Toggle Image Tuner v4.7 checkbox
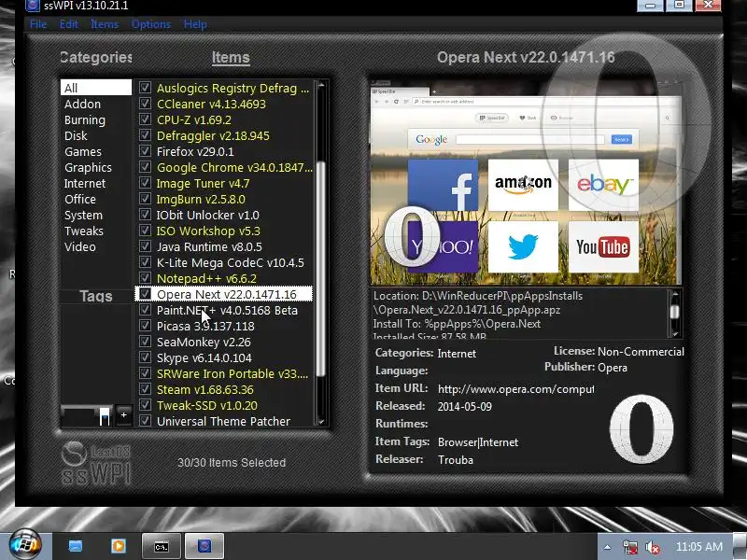 point(145,183)
